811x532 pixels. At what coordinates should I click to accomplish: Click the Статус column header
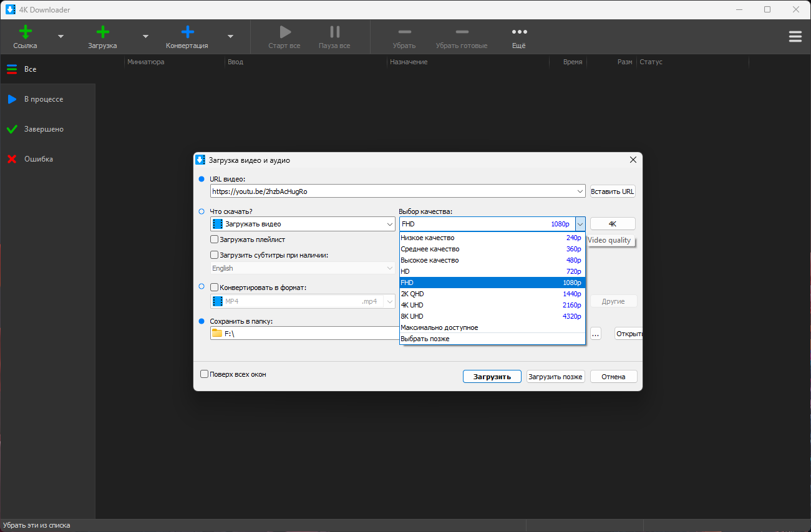click(x=651, y=62)
